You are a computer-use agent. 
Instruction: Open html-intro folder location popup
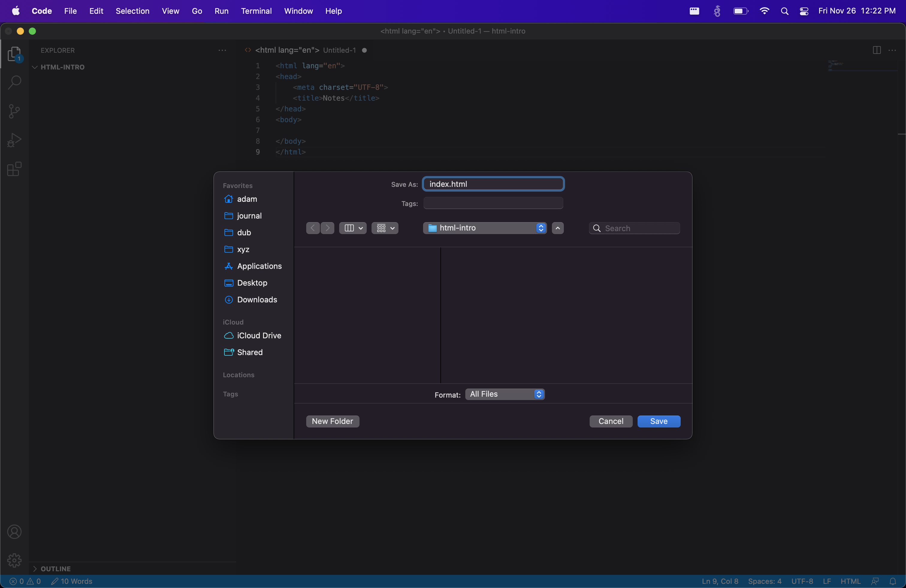click(x=484, y=228)
